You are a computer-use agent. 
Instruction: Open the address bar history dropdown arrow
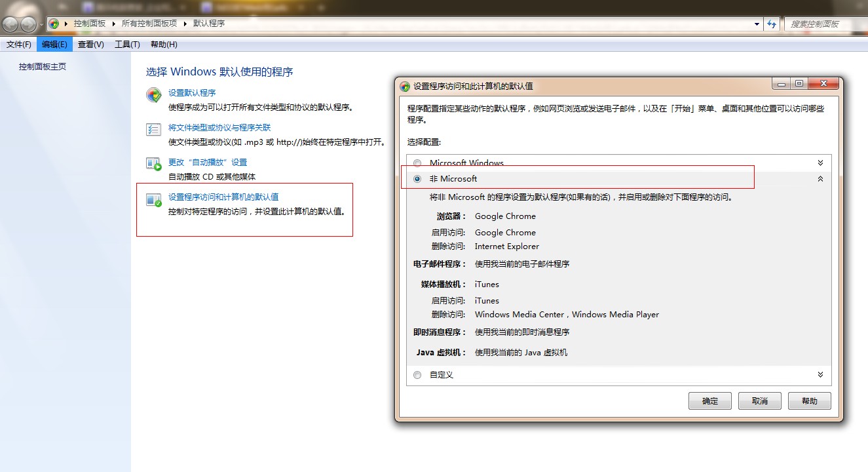click(x=757, y=24)
